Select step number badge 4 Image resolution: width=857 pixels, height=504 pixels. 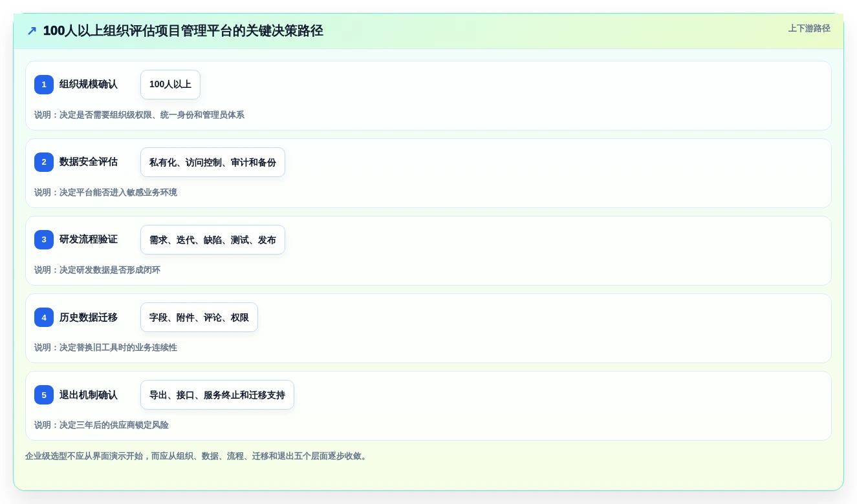tap(44, 317)
